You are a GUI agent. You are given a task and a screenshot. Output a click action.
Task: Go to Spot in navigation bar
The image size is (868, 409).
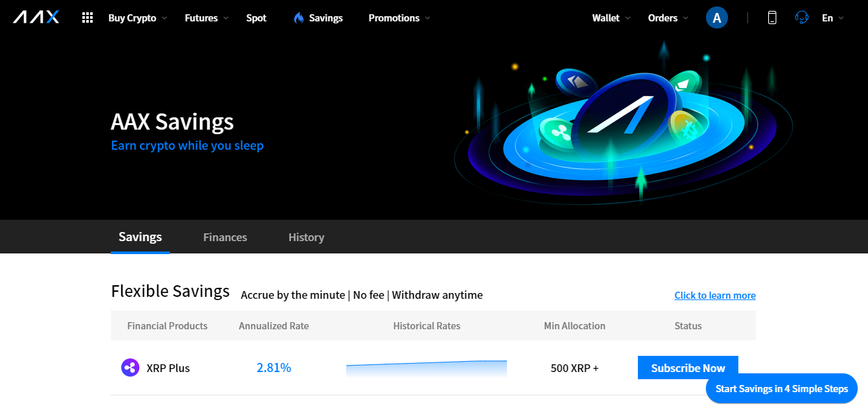[256, 18]
